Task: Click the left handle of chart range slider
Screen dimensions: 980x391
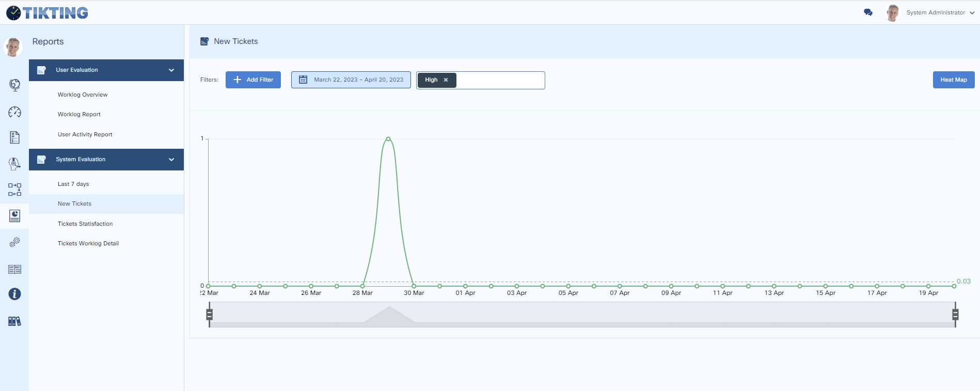Action: (209, 314)
